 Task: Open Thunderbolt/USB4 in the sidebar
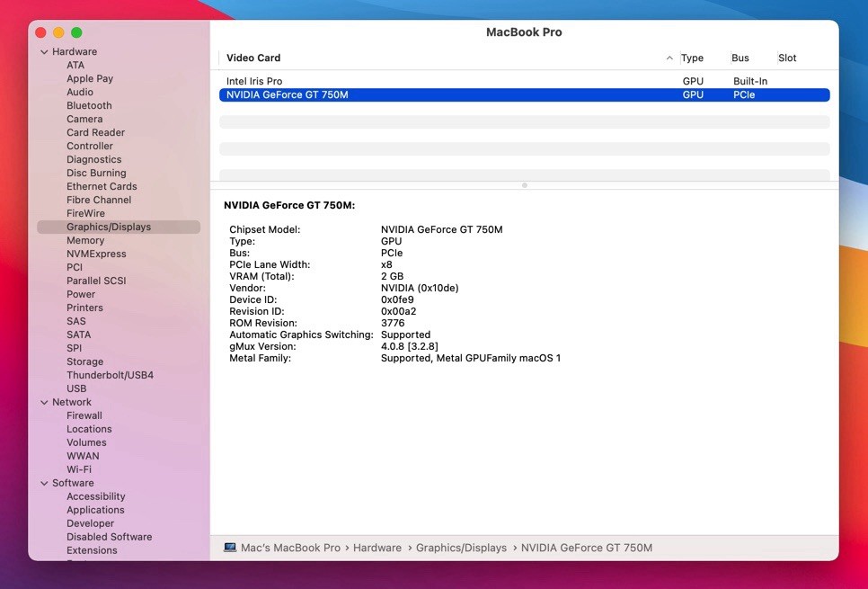click(x=110, y=375)
